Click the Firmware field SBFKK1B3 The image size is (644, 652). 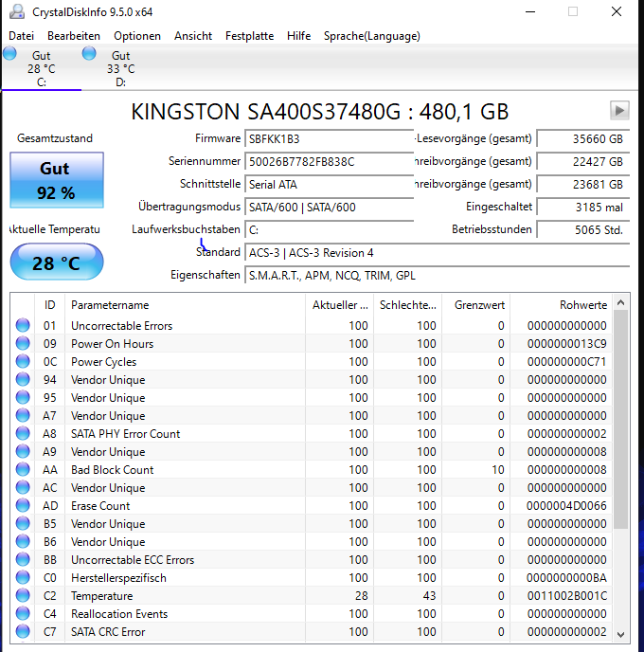tap(329, 139)
